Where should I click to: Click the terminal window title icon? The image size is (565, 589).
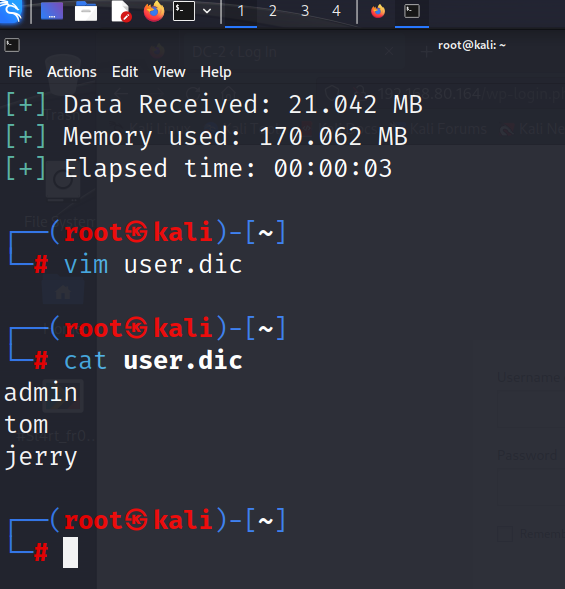pyautogui.click(x=12, y=45)
